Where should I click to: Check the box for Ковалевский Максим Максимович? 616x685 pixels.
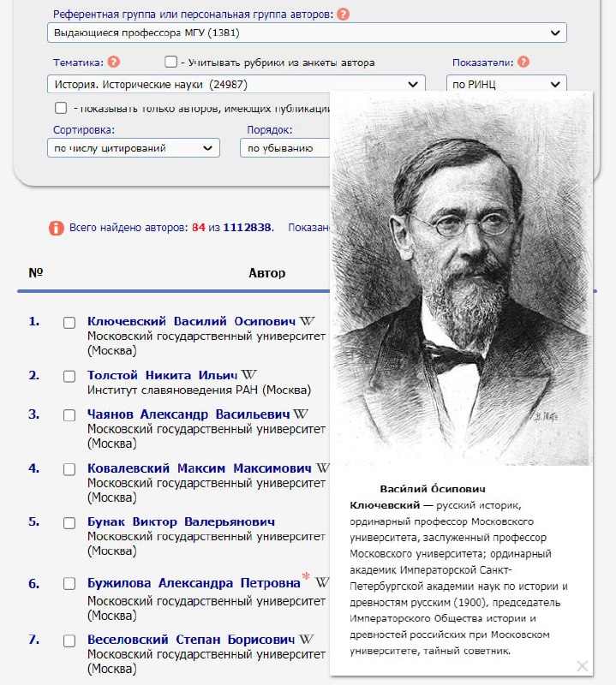click(x=69, y=469)
